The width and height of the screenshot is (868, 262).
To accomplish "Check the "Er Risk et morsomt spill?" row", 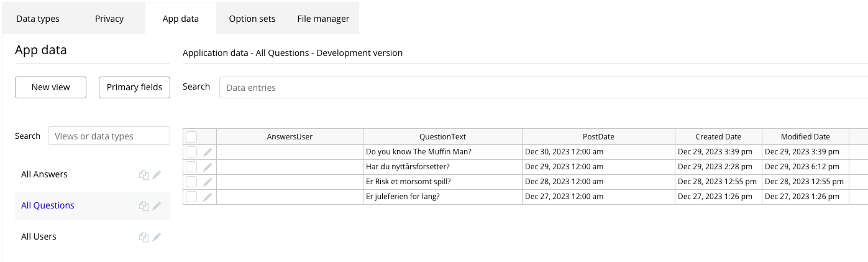I will coord(191,182).
